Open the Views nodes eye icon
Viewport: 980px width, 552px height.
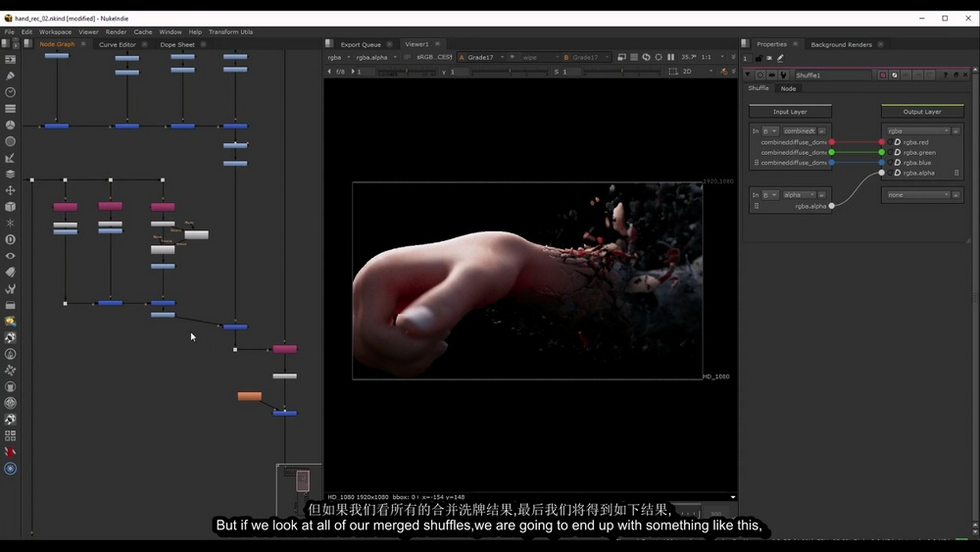[x=10, y=256]
